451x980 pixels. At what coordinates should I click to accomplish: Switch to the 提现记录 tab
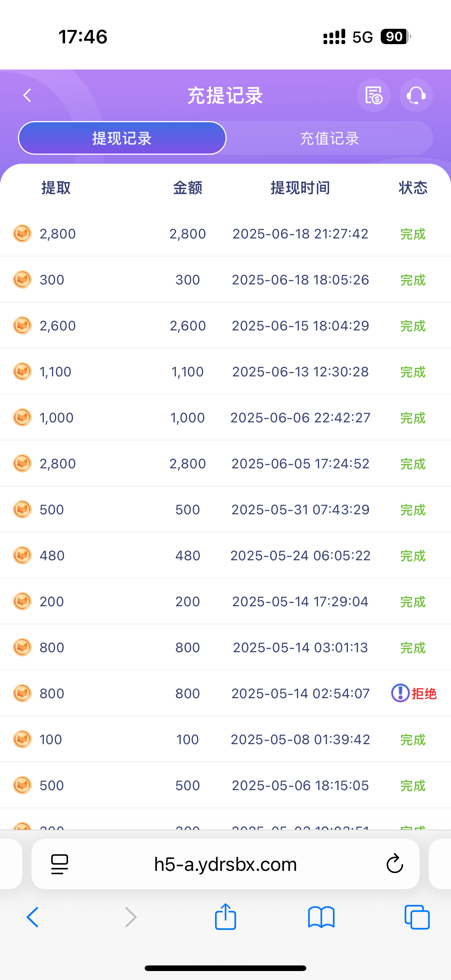coord(122,138)
